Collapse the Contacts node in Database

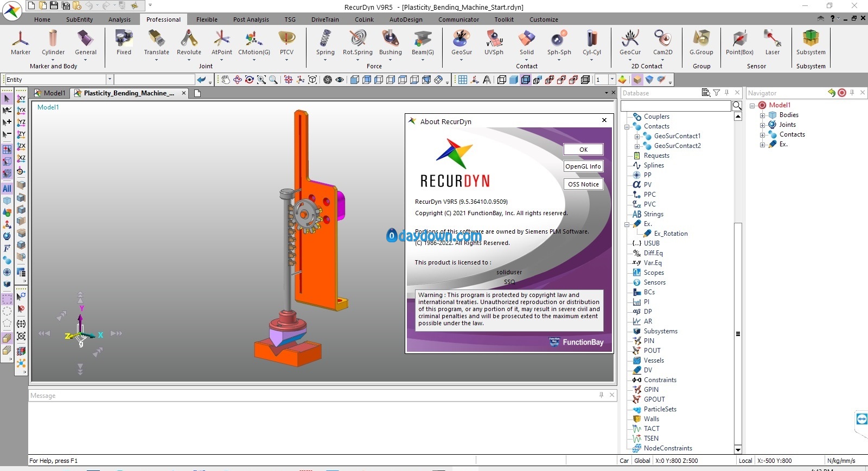[627, 126]
